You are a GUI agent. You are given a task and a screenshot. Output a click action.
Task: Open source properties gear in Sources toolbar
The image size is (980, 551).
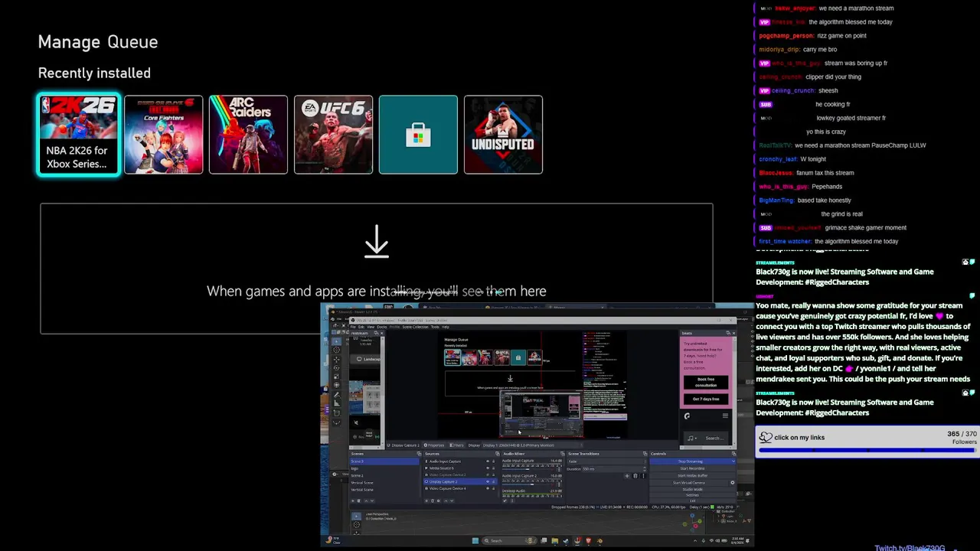(x=439, y=500)
